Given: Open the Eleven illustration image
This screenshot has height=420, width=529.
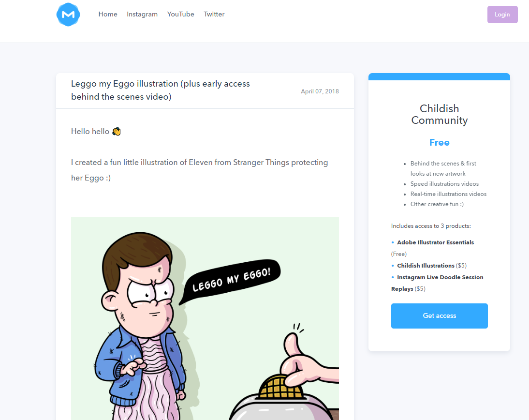Looking at the screenshot, I should 205,318.
